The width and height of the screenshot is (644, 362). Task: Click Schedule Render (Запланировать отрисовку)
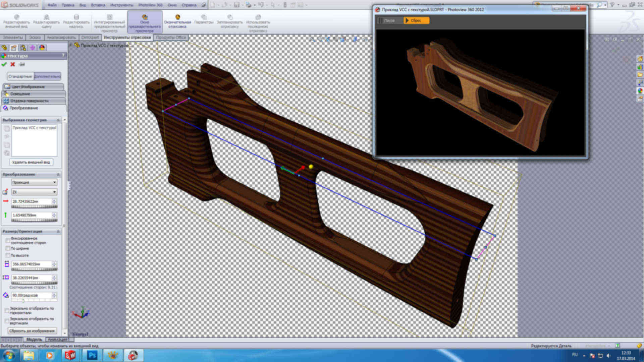[230, 21]
